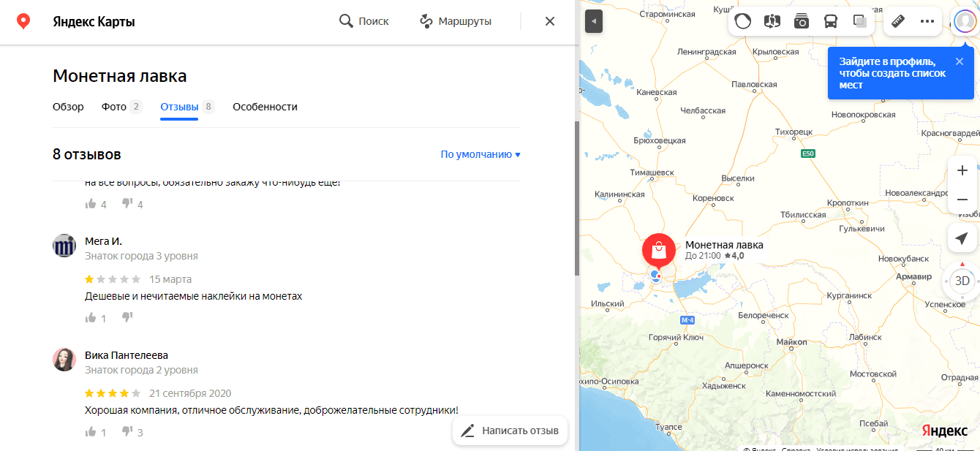The image size is (980, 451).
Task: Open the По умолчанию sort dropdown
Action: coord(480,154)
